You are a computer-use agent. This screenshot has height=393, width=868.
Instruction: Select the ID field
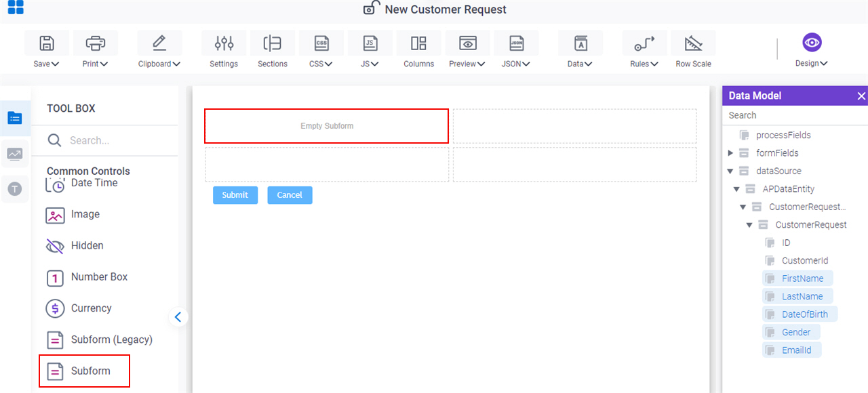[x=786, y=243]
